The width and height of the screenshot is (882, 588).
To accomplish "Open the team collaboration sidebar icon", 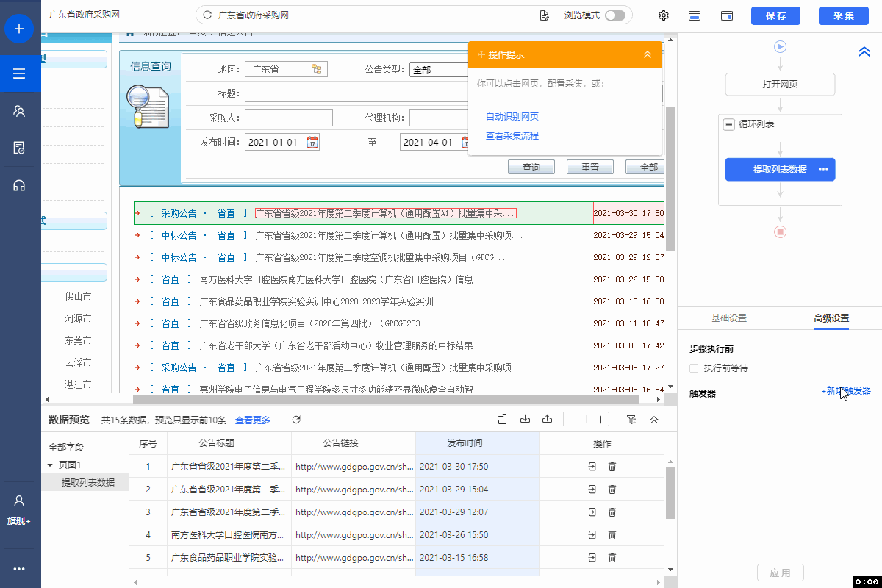I will [x=19, y=111].
